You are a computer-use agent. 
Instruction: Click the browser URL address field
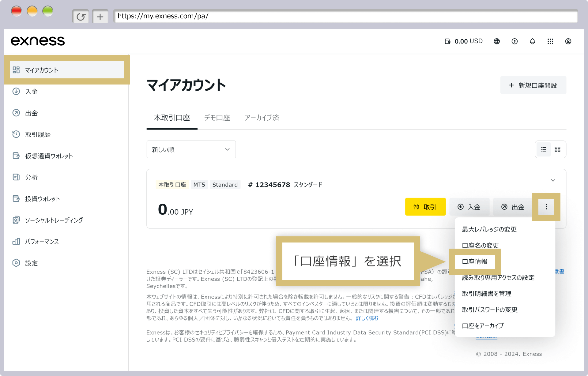click(345, 16)
